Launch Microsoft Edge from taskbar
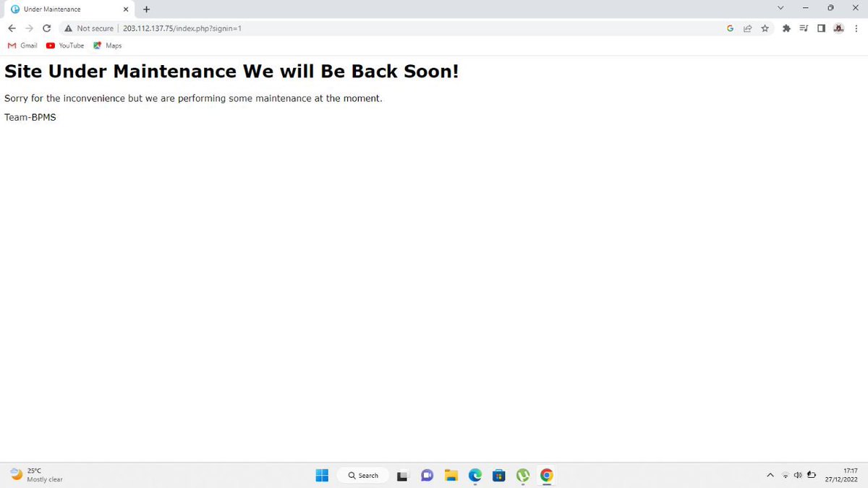This screenshot has width=868, height=488. (x=475, y=475)
